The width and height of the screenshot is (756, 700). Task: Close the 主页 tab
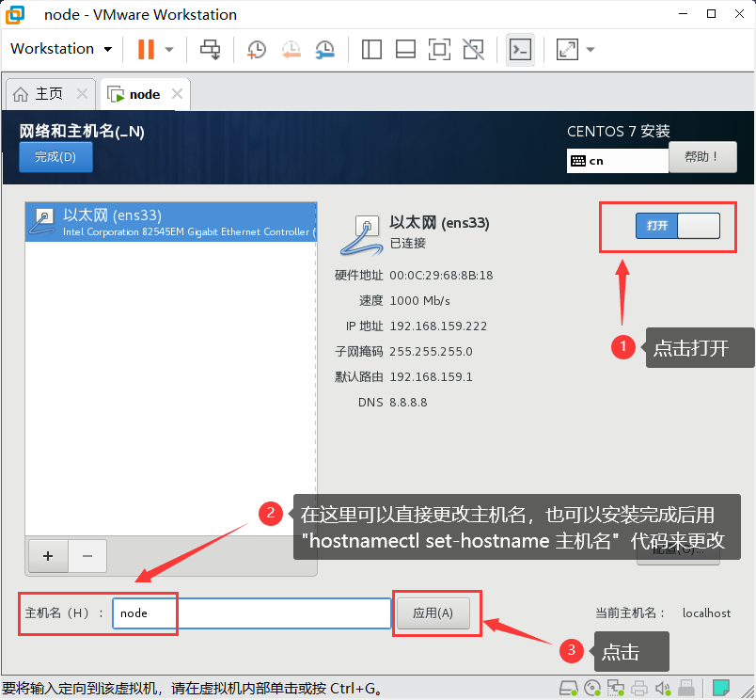coord(83,93)
